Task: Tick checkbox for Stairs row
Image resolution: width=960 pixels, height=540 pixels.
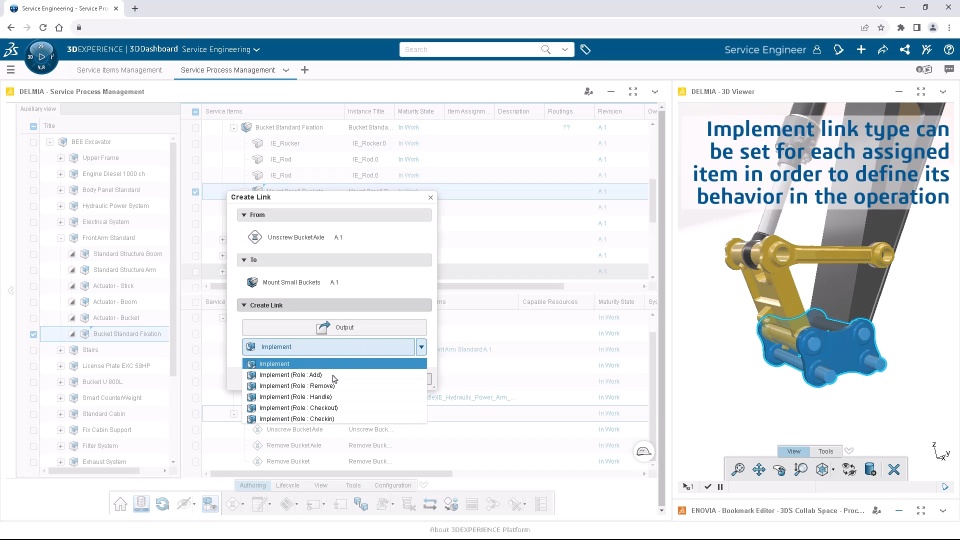Action: (34, 350)
